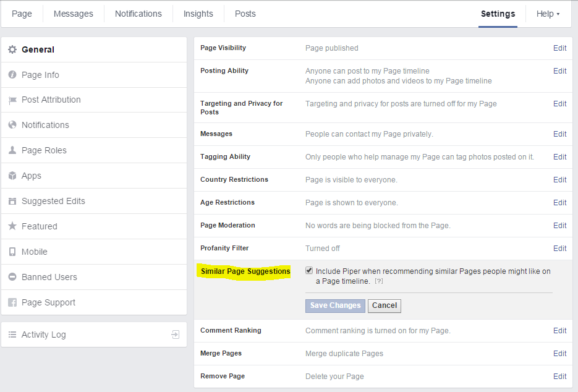Click the [?] help icon near Page timeline
578x392 pixels.
pos(378,281)
